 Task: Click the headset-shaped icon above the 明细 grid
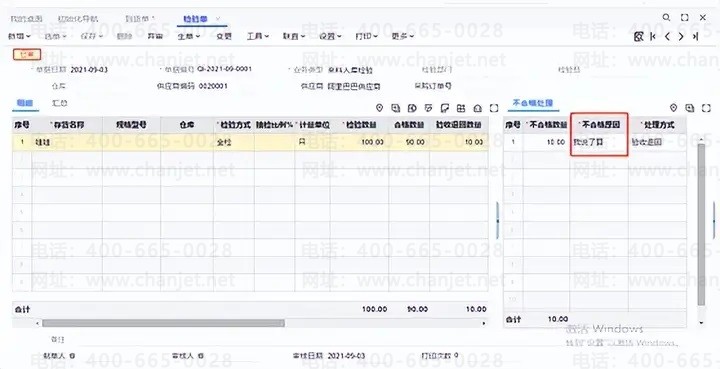[x=478, y=108]
